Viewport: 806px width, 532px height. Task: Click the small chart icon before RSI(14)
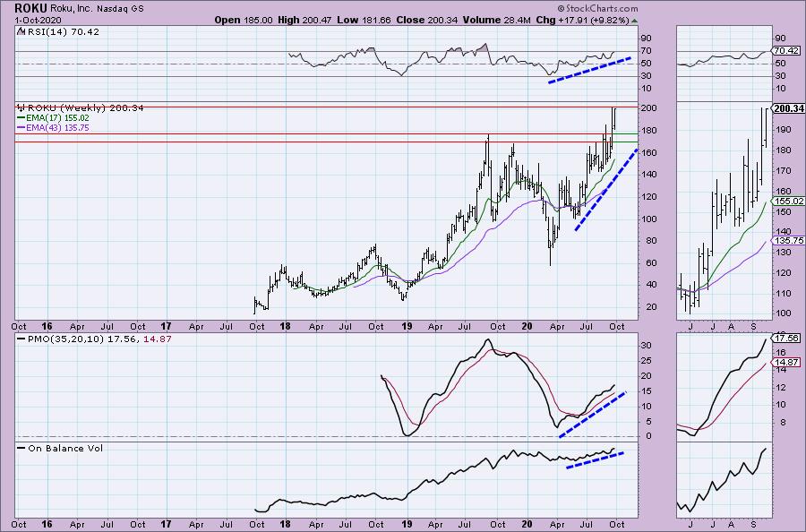pos(20,31)
